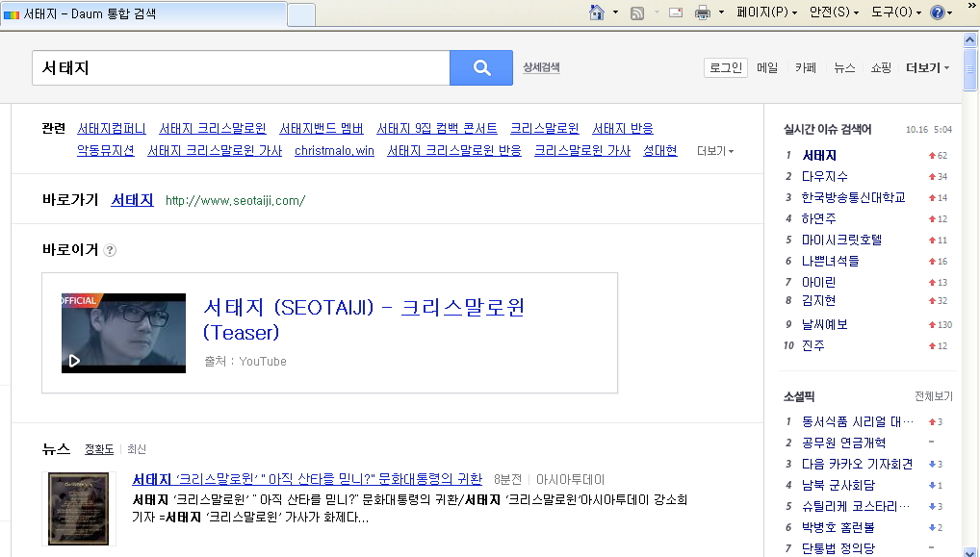980x557 pixels.
Task: Click trending keyword 다우지수
Action: 824,177
